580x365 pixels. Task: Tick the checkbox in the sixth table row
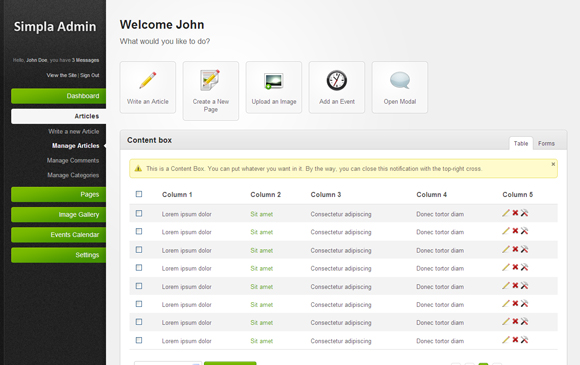pos(139,304)
